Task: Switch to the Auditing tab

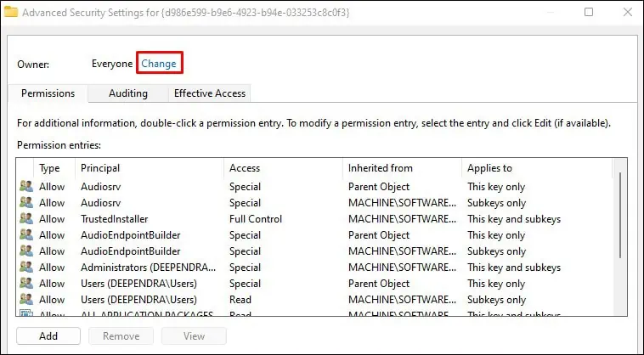Action: pyautogui.click(x=127, y=93)
